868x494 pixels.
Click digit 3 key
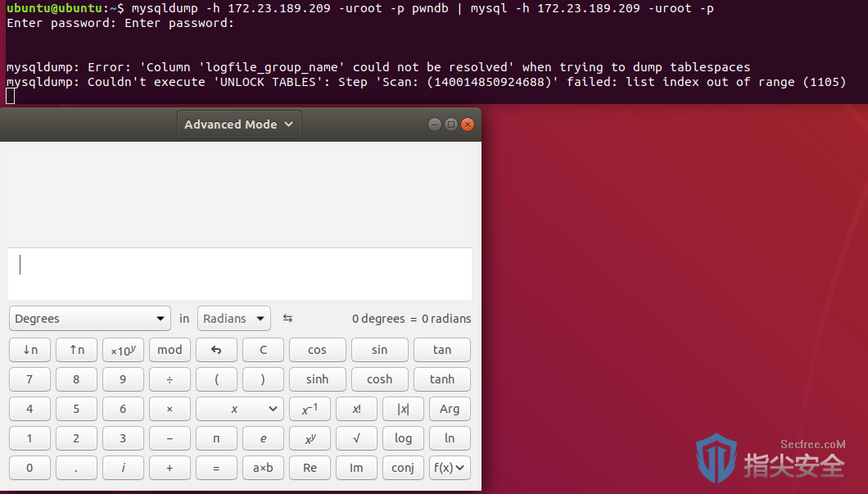tap(123, 438)
